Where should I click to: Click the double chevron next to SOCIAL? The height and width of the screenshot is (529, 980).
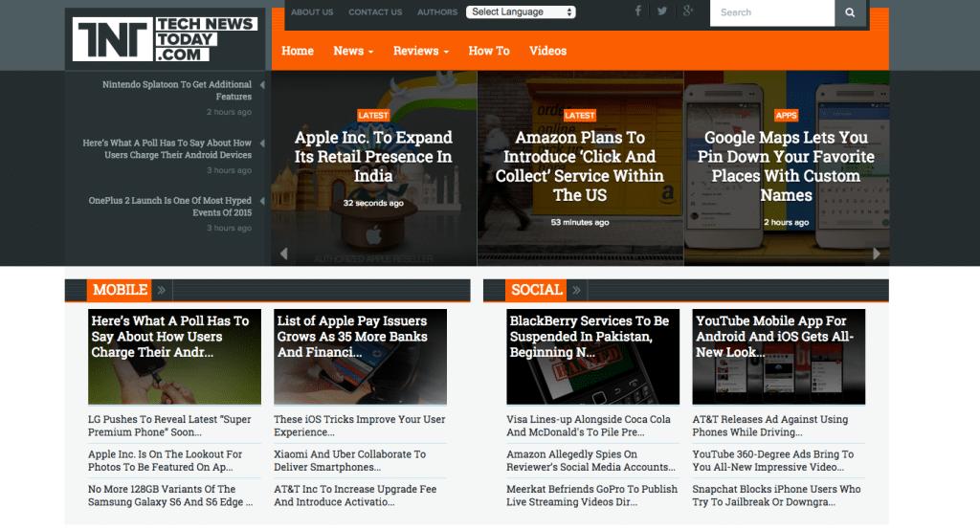tap(576, 290)
